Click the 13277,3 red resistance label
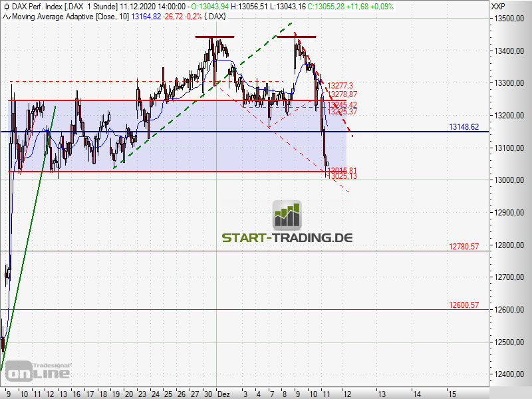The width and height of the screenshot is (532, 399). 340,85
